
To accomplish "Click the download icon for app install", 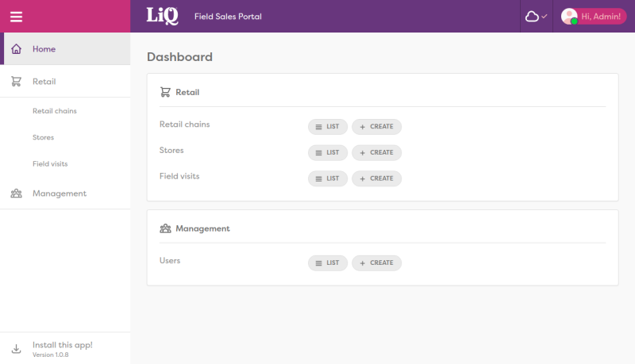I will click(16, 349).
